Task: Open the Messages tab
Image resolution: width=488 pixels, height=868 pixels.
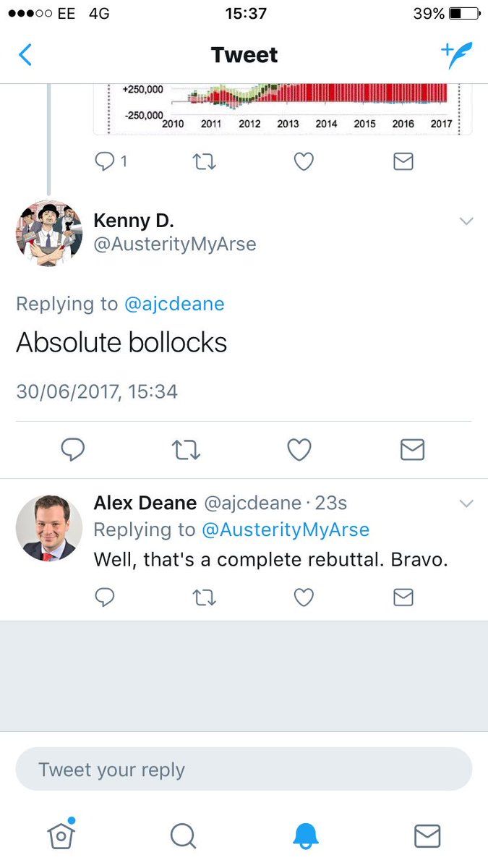Action: pos(427,835)
